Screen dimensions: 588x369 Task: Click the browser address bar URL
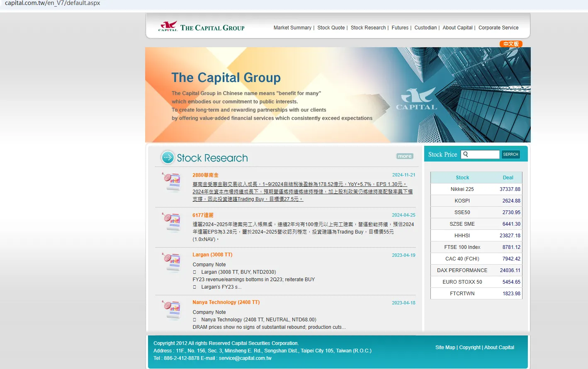(53, 3)
